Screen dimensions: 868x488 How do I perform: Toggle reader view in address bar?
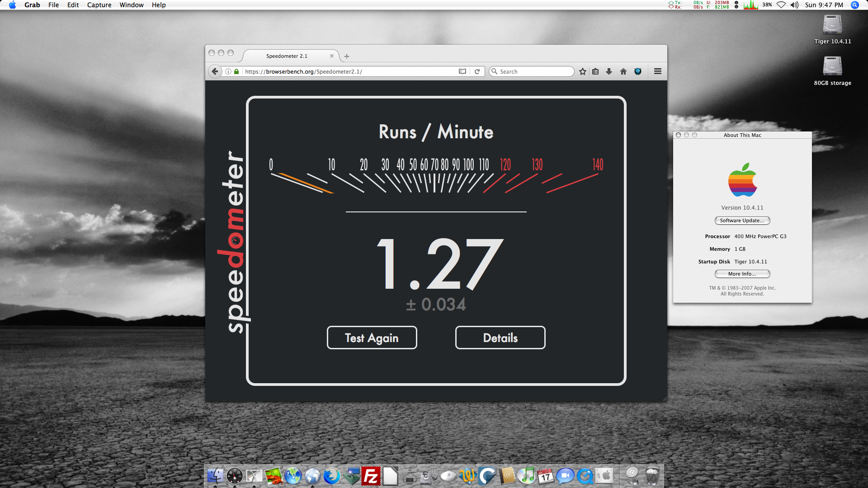coord(462,71)
